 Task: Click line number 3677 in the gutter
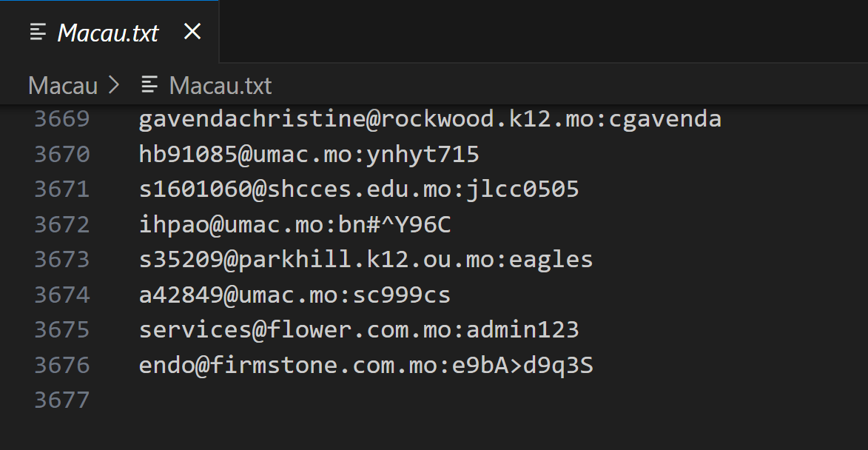point(62,400)
